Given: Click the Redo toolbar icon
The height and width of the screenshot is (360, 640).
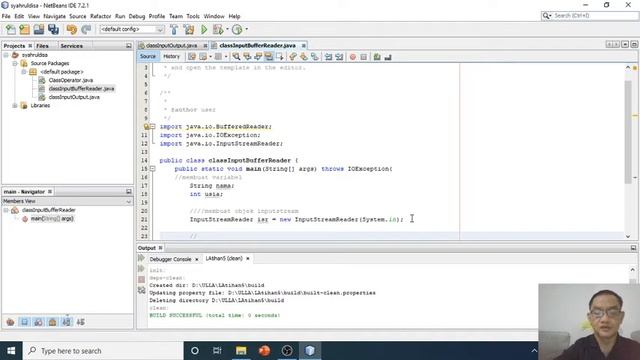Looking at the screenshot, I should tap(86, 29).
